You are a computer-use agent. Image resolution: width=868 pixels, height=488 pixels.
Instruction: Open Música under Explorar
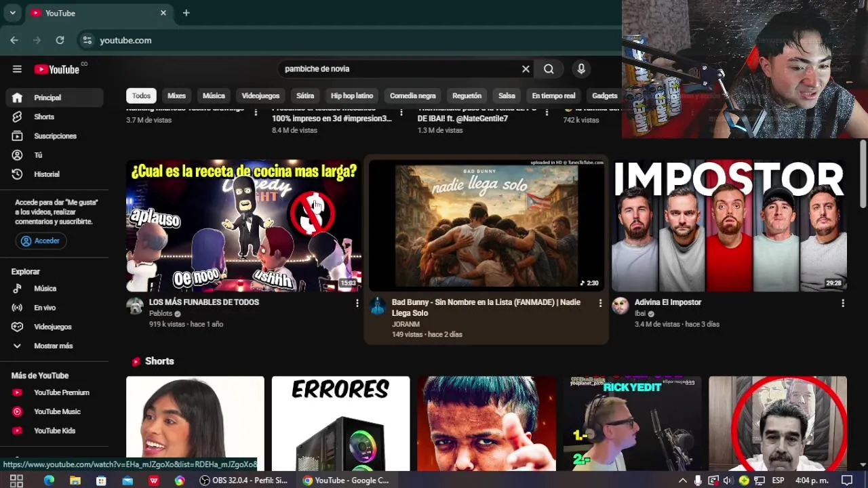[x=54, y=289]
